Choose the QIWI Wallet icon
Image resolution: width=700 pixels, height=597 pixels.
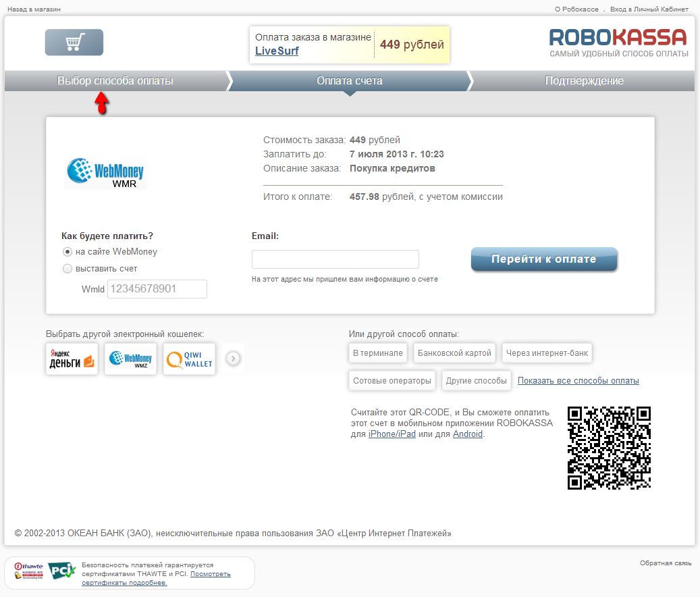[x=189, y=359]
